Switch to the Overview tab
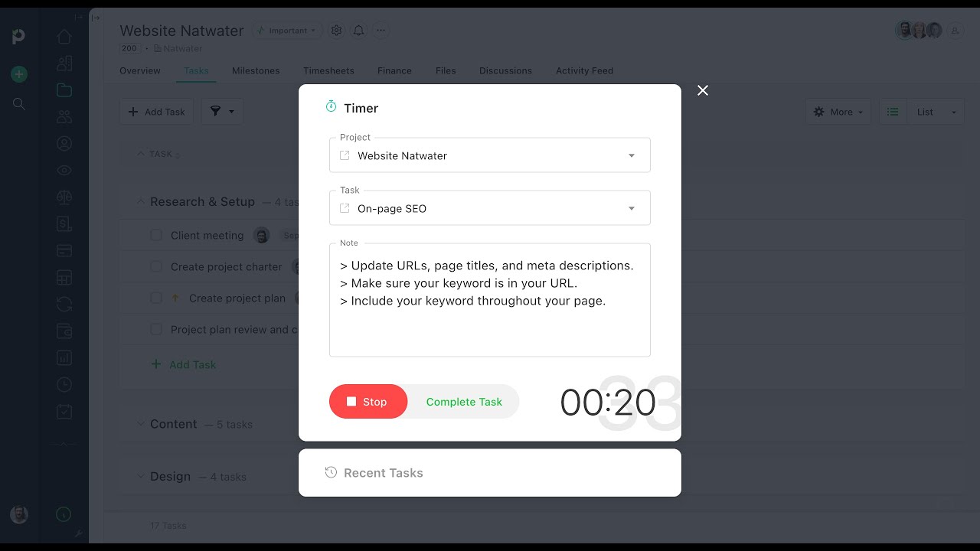This screenshot has height=551, width=980. pyautogui.click(x=140, y=70)
